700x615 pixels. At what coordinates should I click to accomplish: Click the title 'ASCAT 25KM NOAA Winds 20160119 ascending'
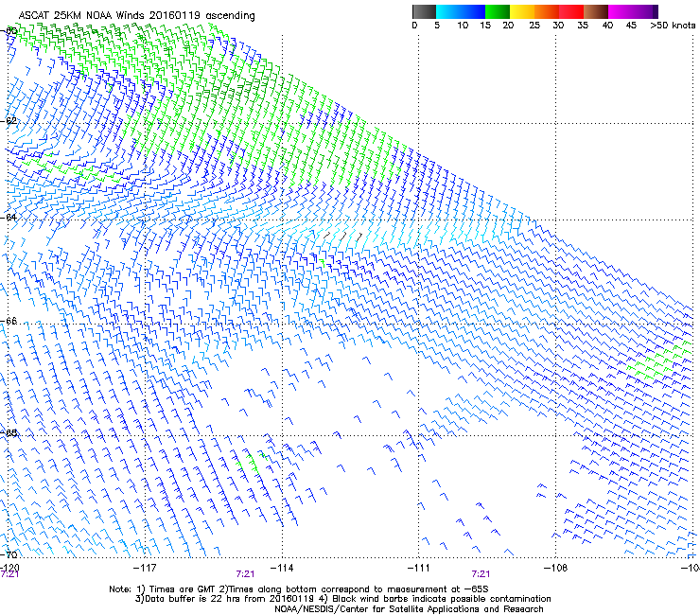(x=136, y=16)
